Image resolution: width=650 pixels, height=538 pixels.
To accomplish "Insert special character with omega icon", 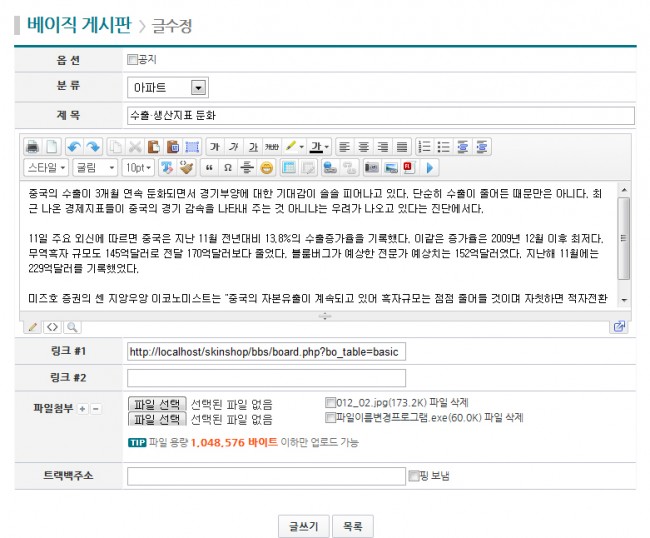I will (228, 167).
